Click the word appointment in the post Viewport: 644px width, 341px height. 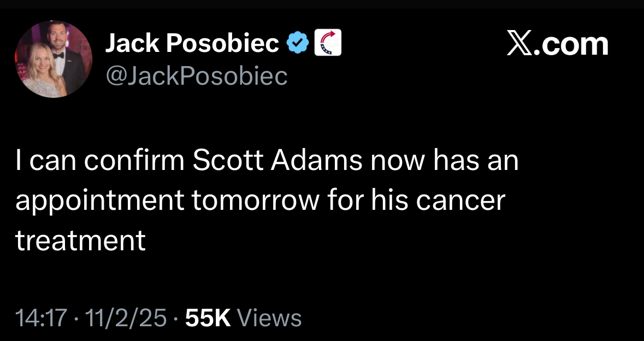(x=99, y=202)
